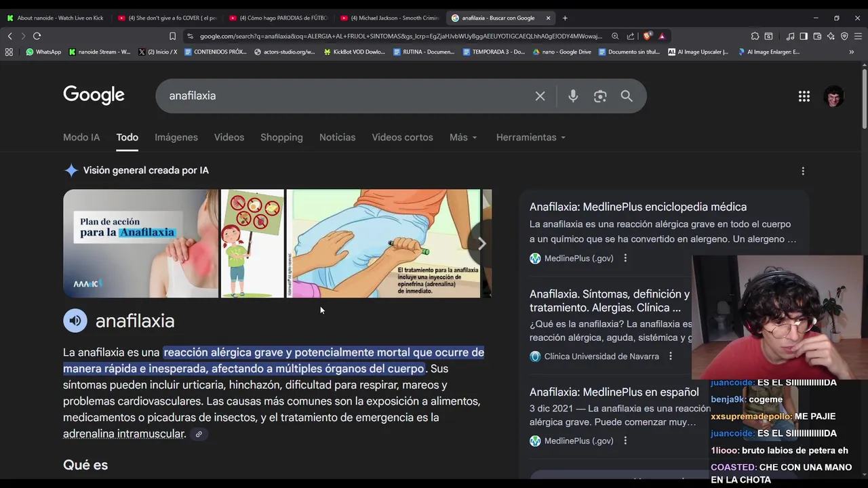The width and height of the screenshot is (868, 488).
Task: Show hidden bookmarks with the double chevron
Action: [851, 52]
